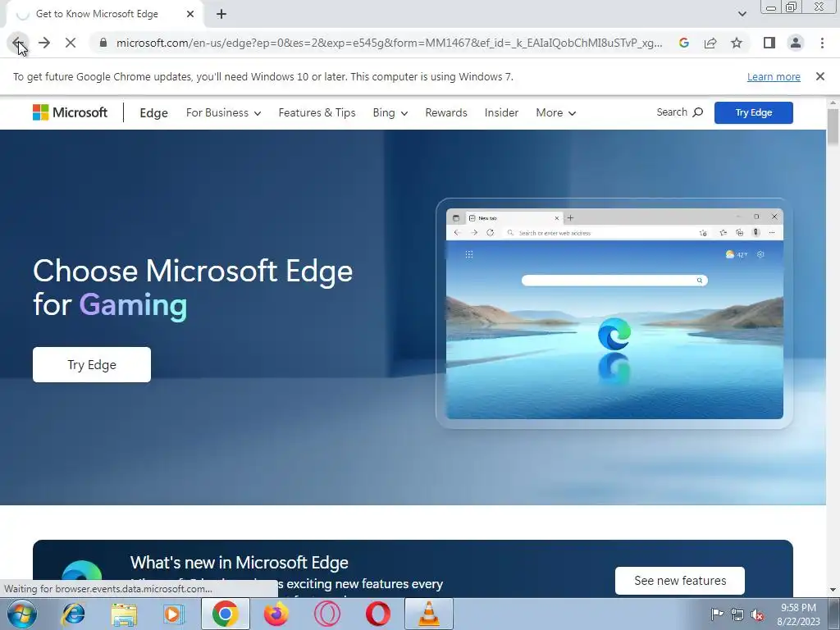Image resolution: width=840 pixels, height=630 pixels.
Task: Click the forward navigation arrow
Action: pyautogui.click(x=44, y=43)
